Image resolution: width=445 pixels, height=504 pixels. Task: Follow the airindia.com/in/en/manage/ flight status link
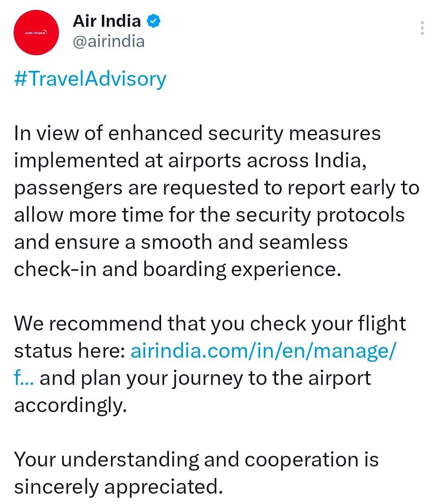[x=263, y=351]
